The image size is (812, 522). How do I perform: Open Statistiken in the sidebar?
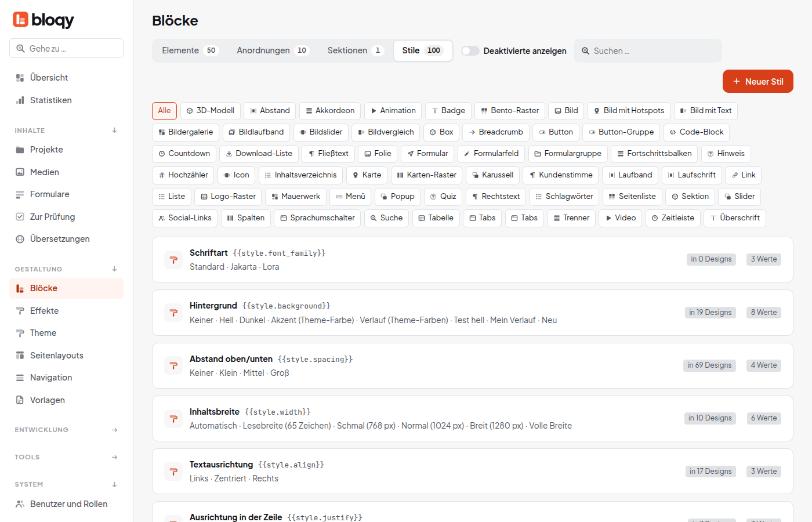click(66, 100)
